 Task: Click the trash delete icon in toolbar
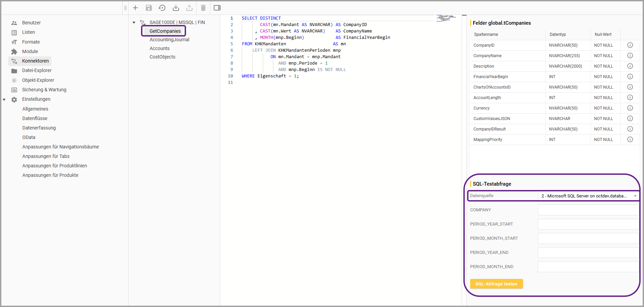point(203,8)
